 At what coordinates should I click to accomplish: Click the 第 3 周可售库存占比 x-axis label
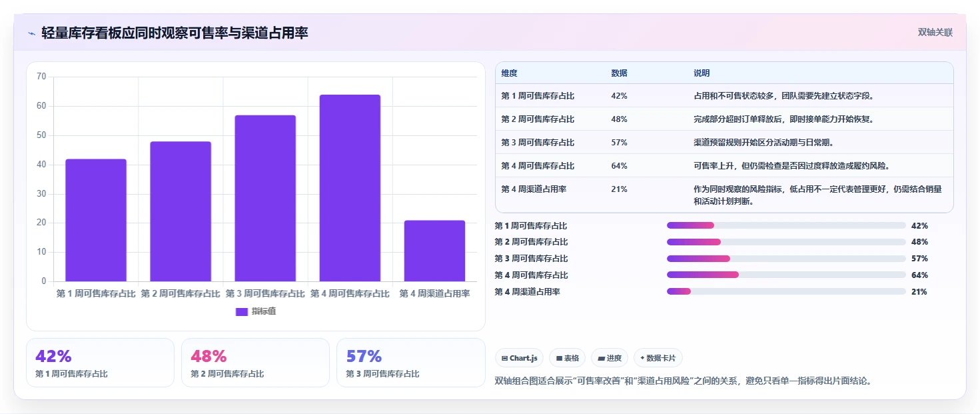coord(265,293)
